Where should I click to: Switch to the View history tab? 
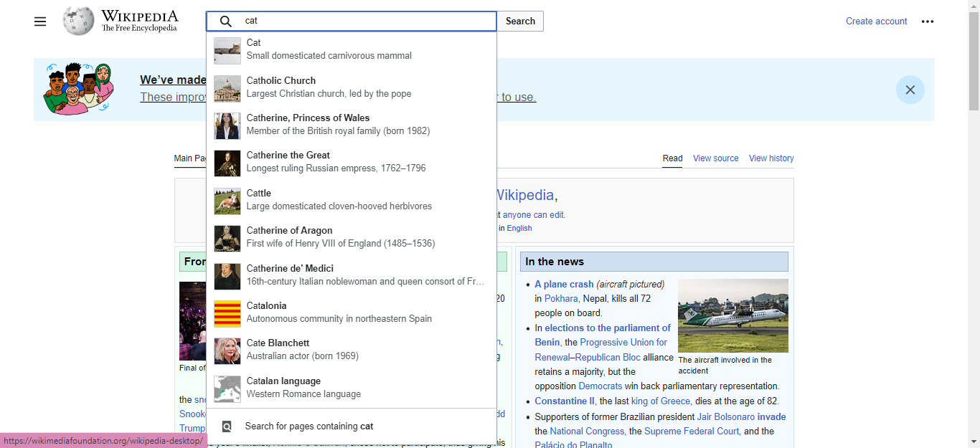[771, 158]
